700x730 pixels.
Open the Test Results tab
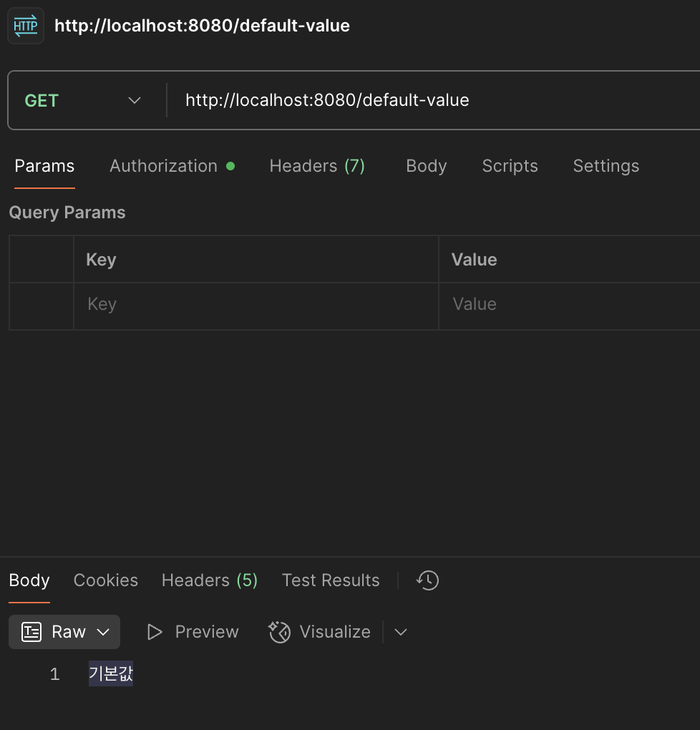point(331,580)
